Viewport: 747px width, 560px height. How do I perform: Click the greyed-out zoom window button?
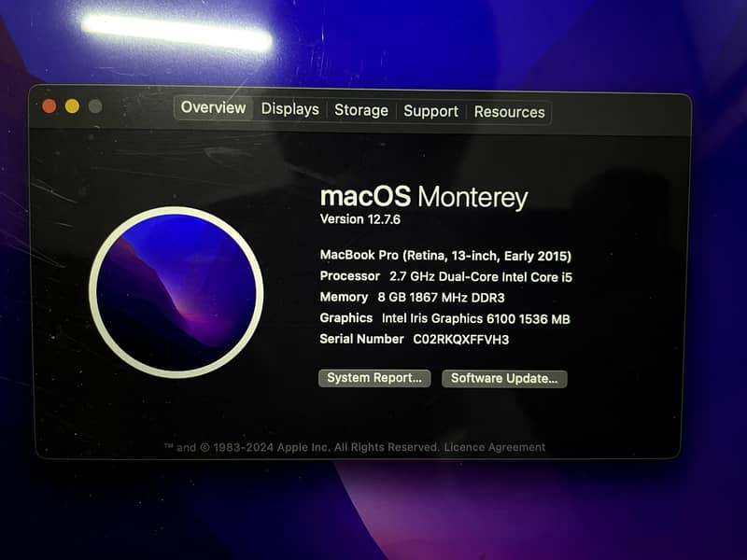click(x=95, y=105)
